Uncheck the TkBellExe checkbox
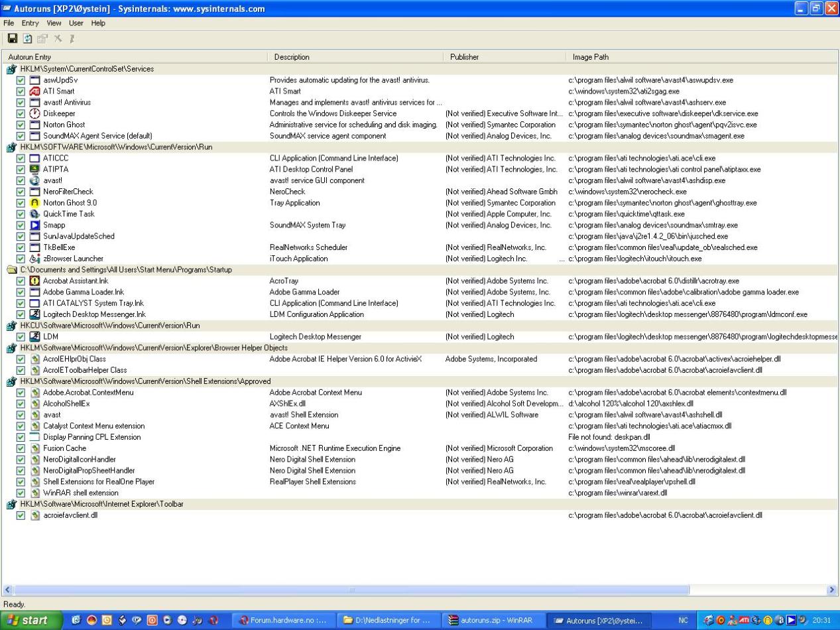The width and height of the screenshot is (840, 630). (x=21, y=247)
